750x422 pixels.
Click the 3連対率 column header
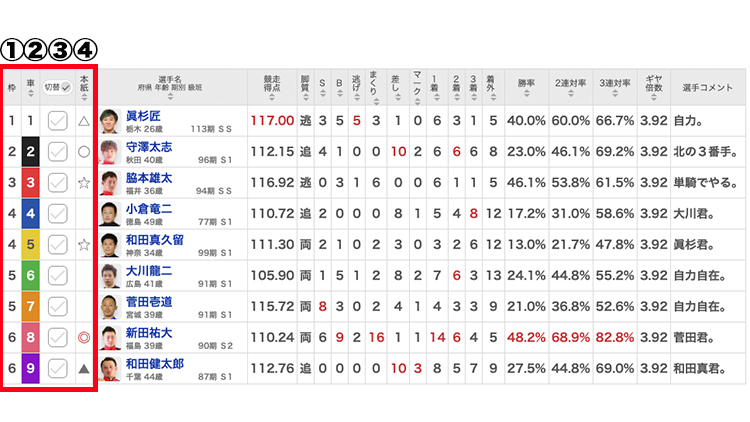pyautogui.click(x=615, y=87)
